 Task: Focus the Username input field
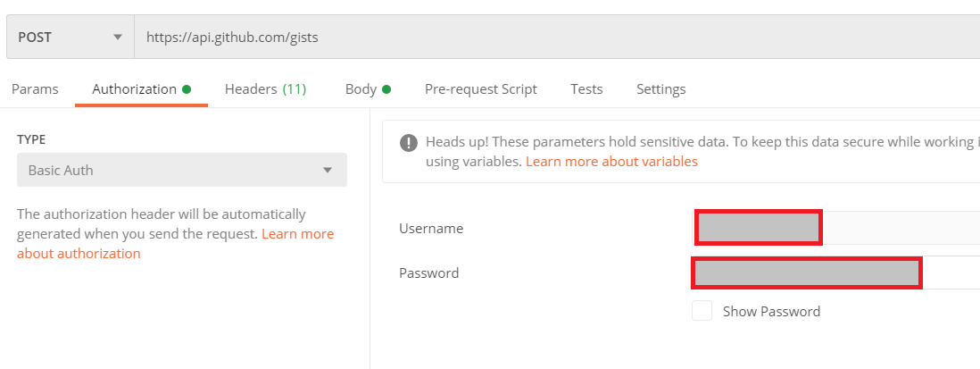893,228
